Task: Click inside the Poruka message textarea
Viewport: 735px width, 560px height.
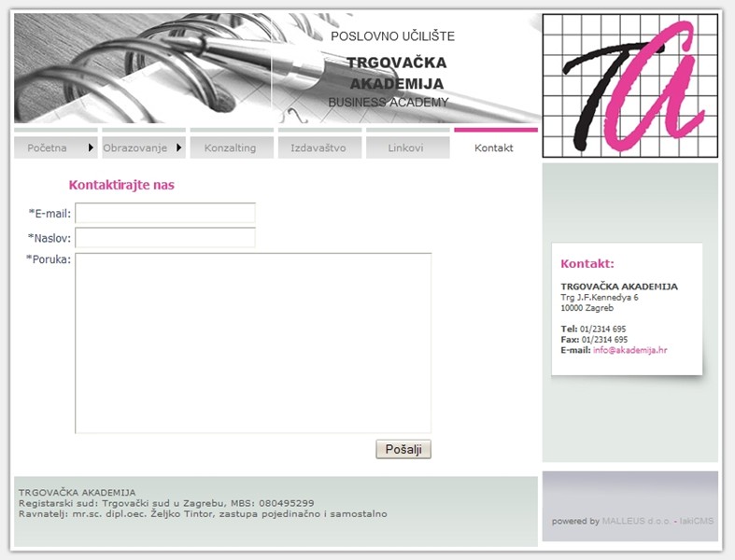Action: pyautogui.click(x=253, y=343)
